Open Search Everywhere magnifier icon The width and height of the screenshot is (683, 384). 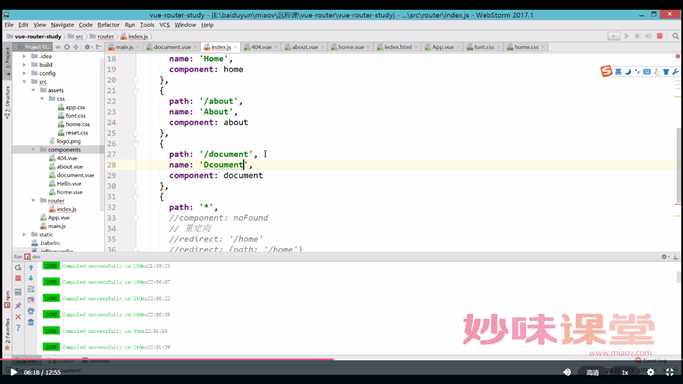[x=675, y=36]
